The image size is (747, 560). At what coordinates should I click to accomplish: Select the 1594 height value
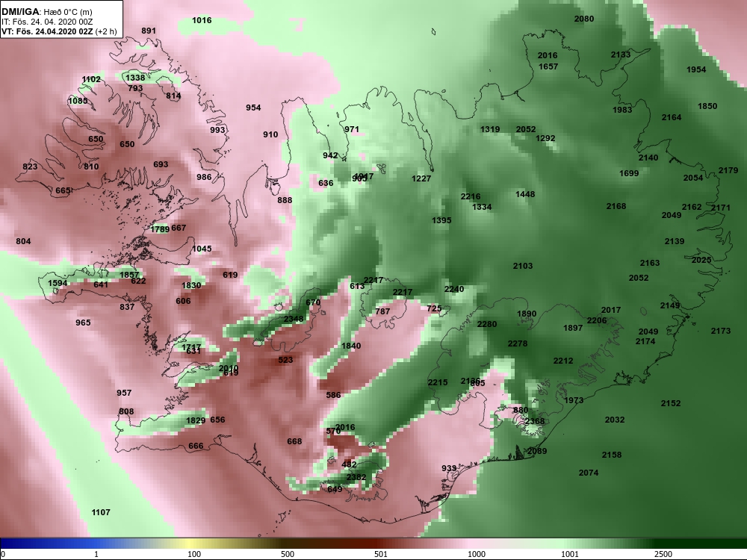(58, 283)
